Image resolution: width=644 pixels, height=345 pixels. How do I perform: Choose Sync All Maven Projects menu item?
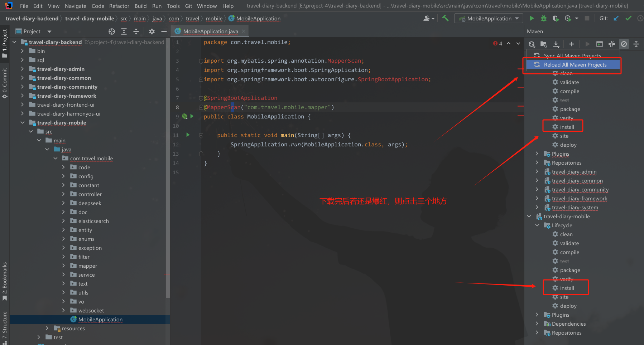click(573, 55)
